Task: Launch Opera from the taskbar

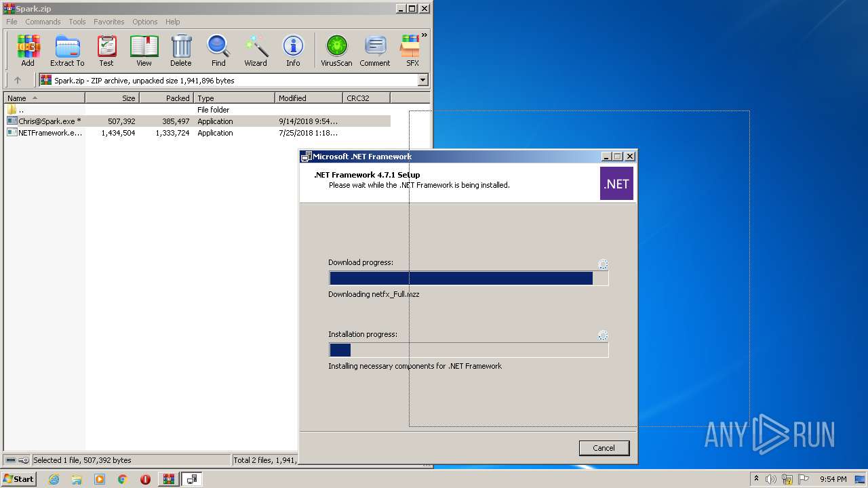Action: [145, 479]
